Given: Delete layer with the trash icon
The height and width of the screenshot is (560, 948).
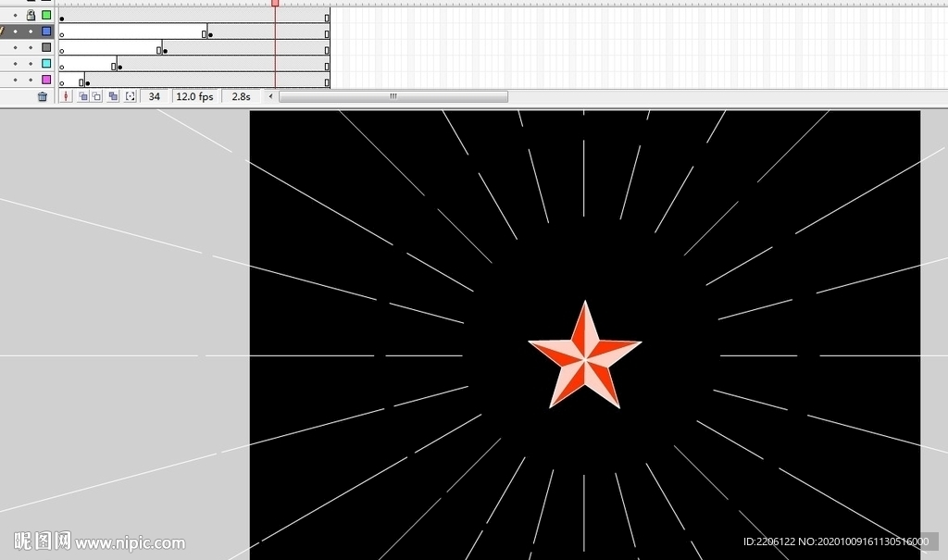Looking at the screenshot, I should point(43,96).
